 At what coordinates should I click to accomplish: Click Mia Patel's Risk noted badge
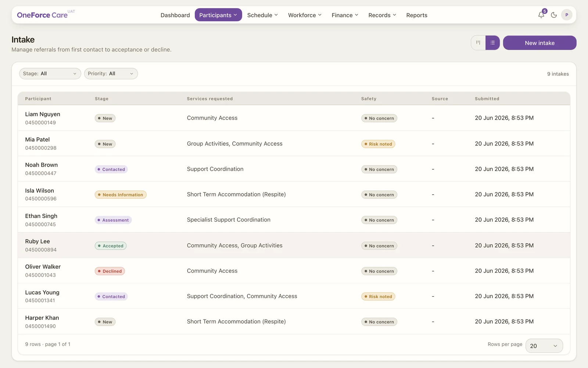[x=378, y=144]
